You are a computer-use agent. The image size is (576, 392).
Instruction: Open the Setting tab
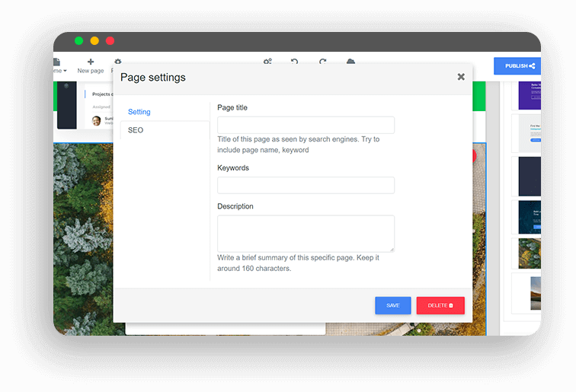pyautogui.click(x=139, y=112)
